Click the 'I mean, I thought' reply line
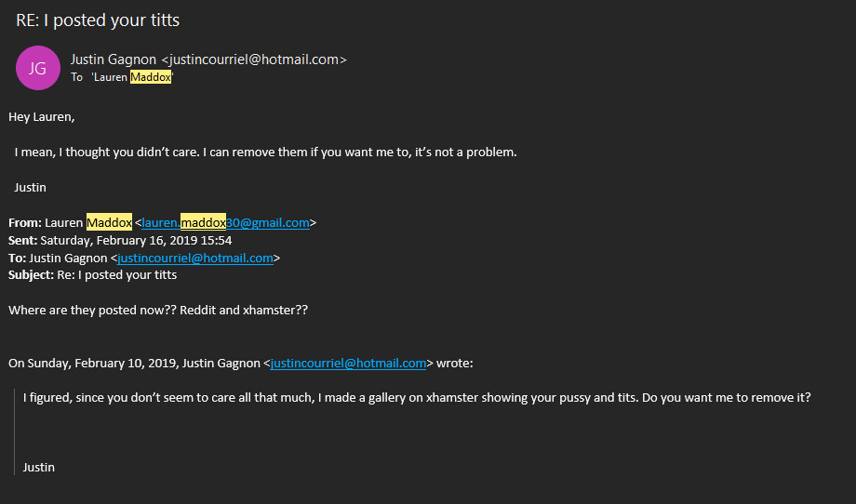Screen dimensions: 856x504 [x=265, y=152]
